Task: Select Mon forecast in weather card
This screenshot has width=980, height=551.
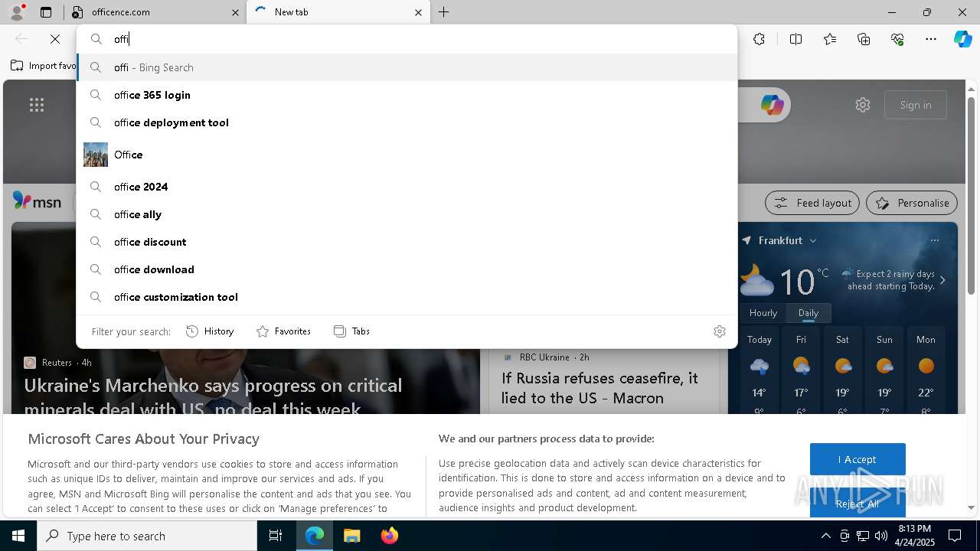Action: (x=926, y=370)
